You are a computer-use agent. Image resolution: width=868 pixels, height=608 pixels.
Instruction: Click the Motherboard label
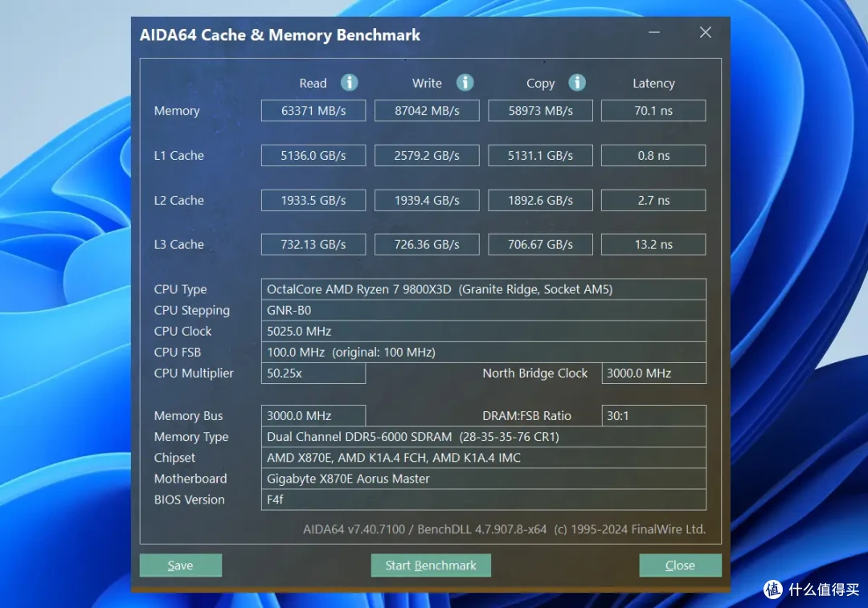pos(190,479)
